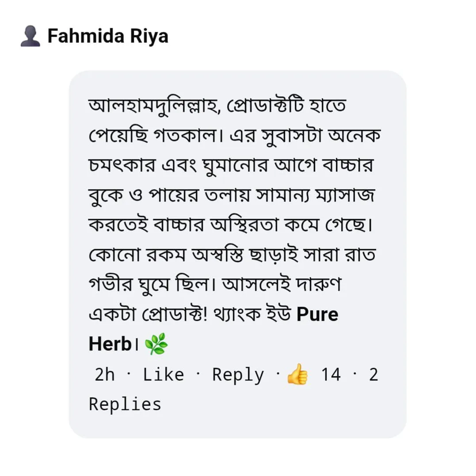
Task: Click the thumbs-up reaction emoji
Action: [x=297, y=374]
